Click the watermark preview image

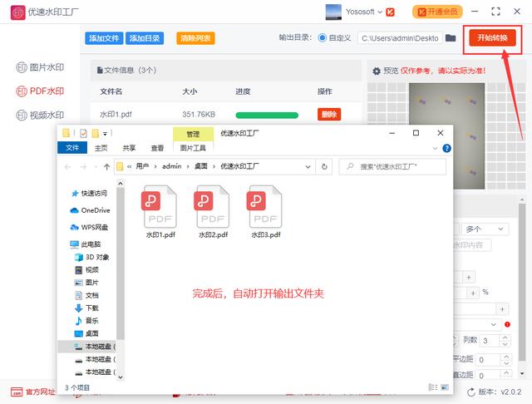446,135
